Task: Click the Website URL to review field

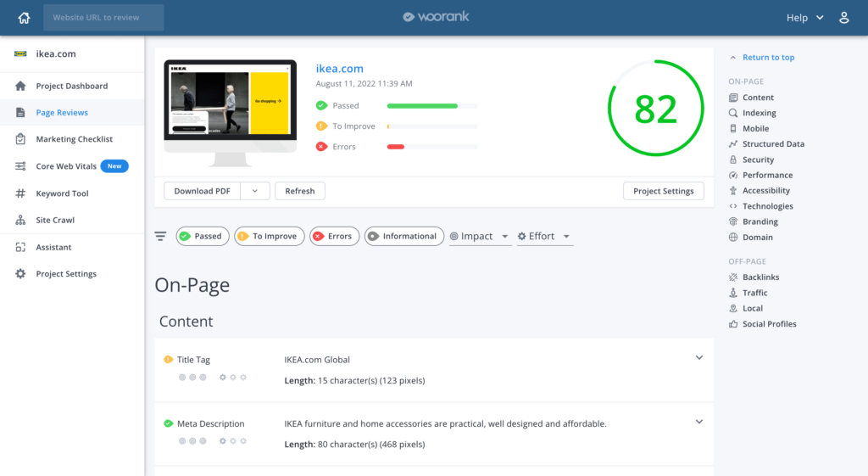Action: pyautogui.click(x=103, y=18)
